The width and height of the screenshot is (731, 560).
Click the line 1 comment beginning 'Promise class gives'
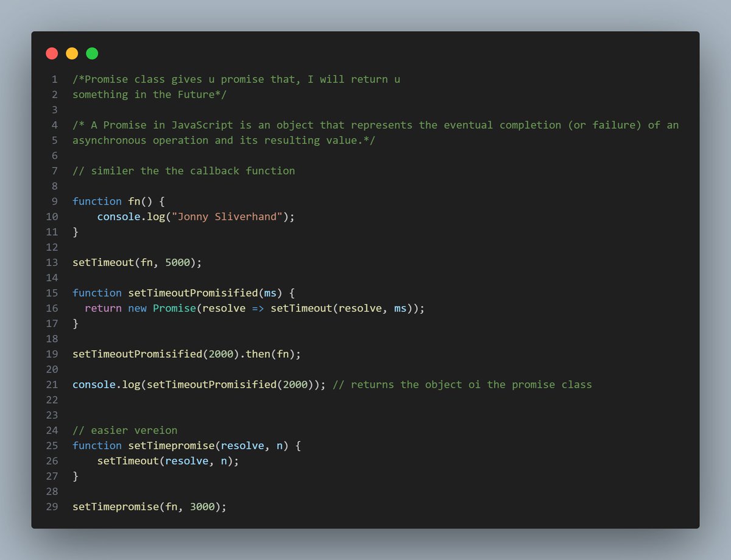click(x=236, y=79)
